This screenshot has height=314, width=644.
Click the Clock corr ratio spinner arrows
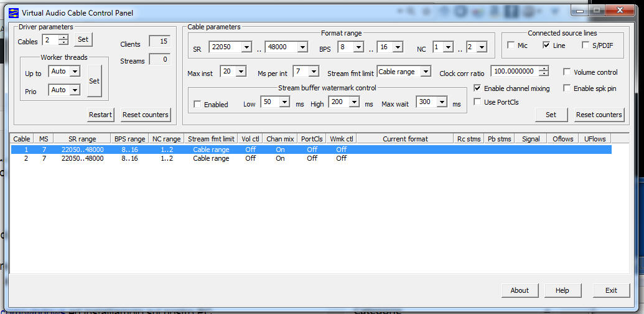point(544,71)
